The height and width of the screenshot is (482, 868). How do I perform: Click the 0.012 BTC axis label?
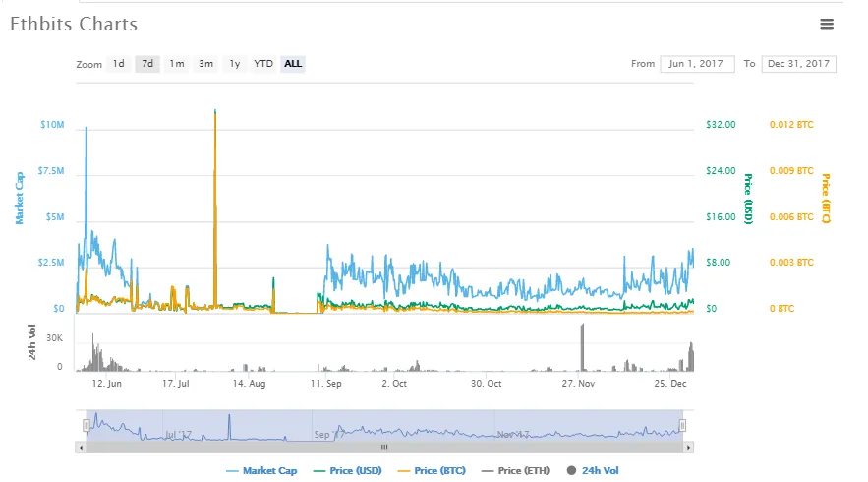(x=791, y=125)
